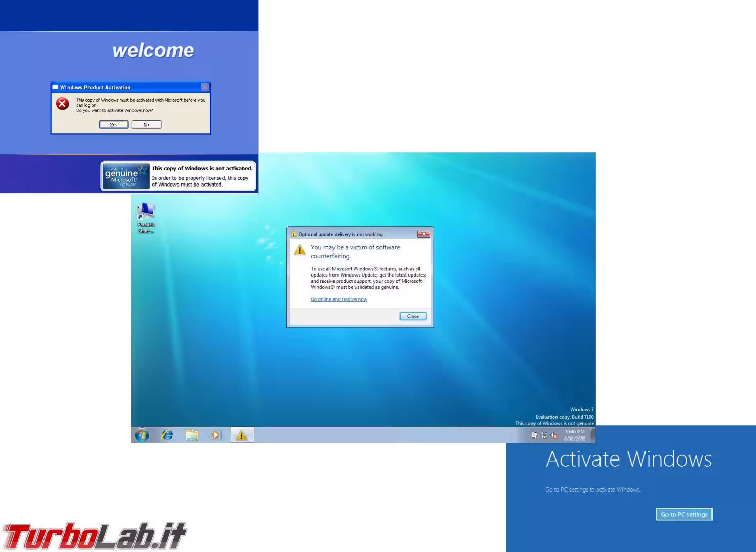The height and width of the screenshot is (552, 756).
Task: Open the network icon in system tray
Action: (x=544, y=435)
